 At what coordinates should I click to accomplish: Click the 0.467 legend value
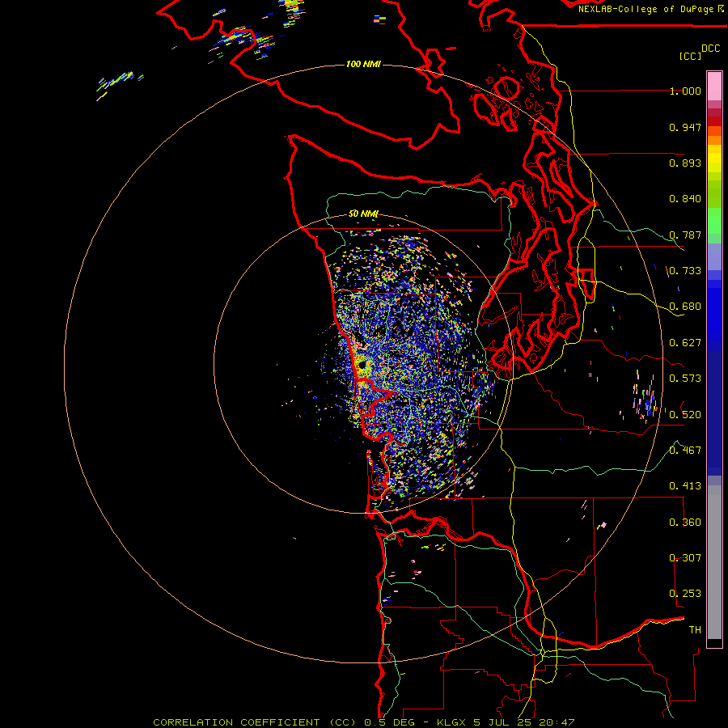(685, 451)
